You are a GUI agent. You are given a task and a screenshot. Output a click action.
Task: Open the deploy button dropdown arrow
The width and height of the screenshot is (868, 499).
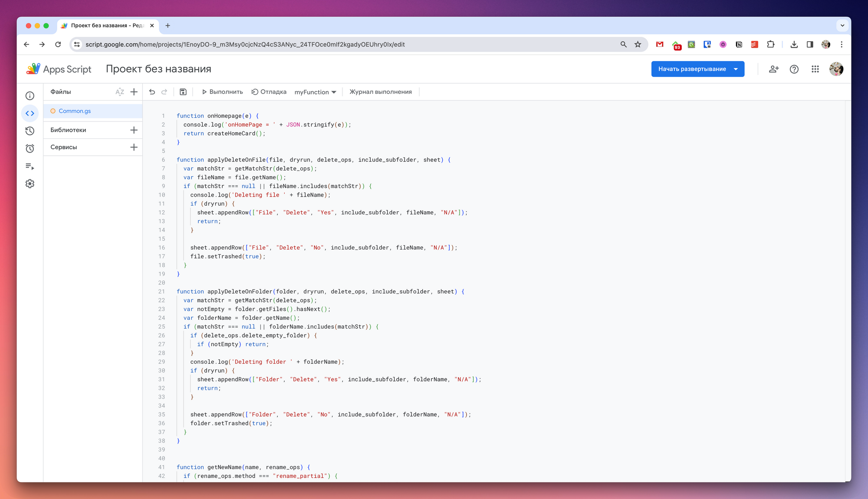tap(736, 69)
